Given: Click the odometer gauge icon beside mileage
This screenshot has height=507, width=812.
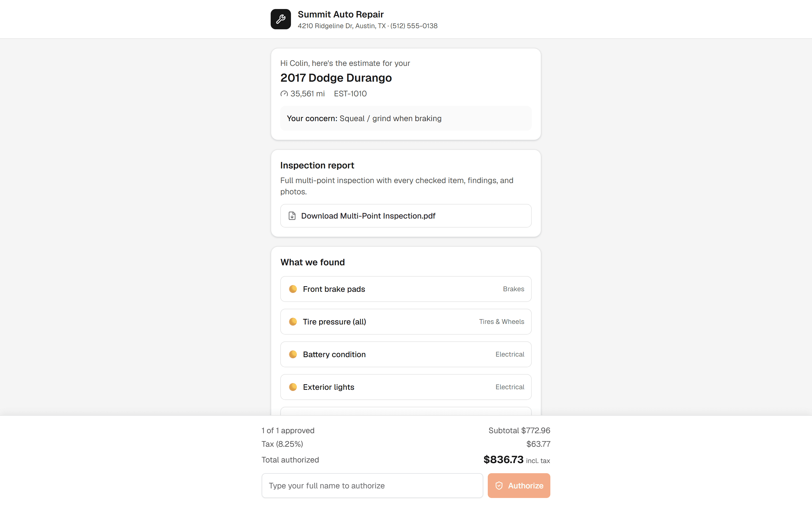Looking at the screenshot, I should [x=284, y=94].
